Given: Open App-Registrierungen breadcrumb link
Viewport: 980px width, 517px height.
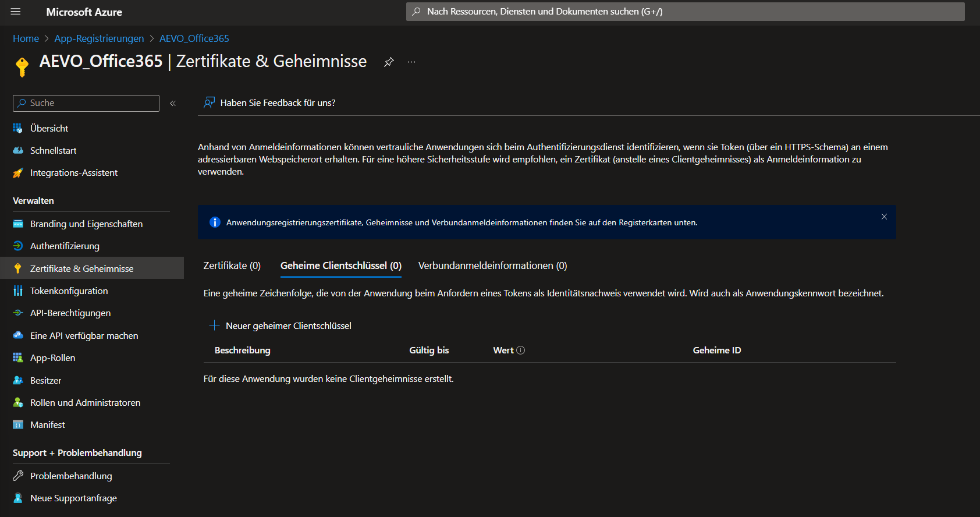Looking at the screenshot, I should 99,38.
